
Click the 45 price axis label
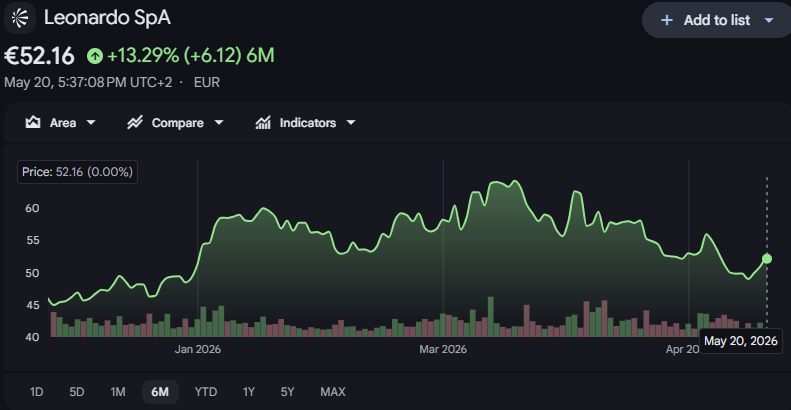click(x=32, y=305)
